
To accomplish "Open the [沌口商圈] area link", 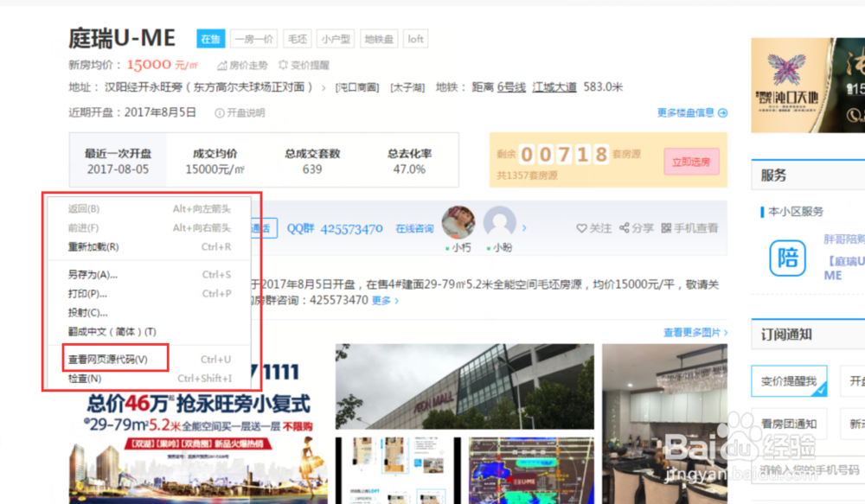I will click(357, 87).
